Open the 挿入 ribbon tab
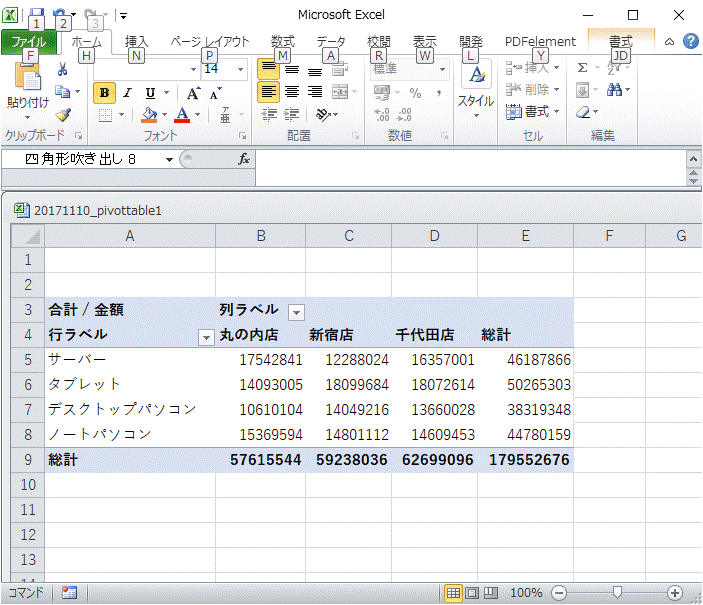 136,42
